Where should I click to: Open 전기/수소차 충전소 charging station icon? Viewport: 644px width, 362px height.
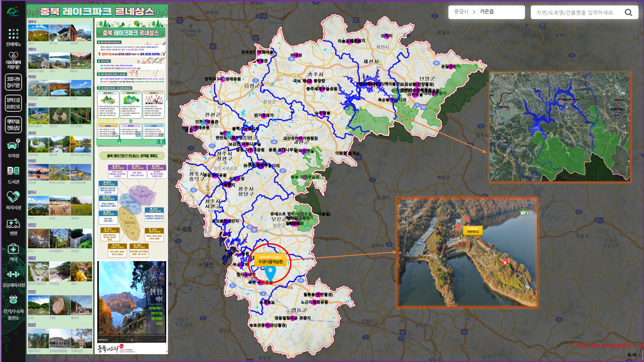tap(13, 301)
